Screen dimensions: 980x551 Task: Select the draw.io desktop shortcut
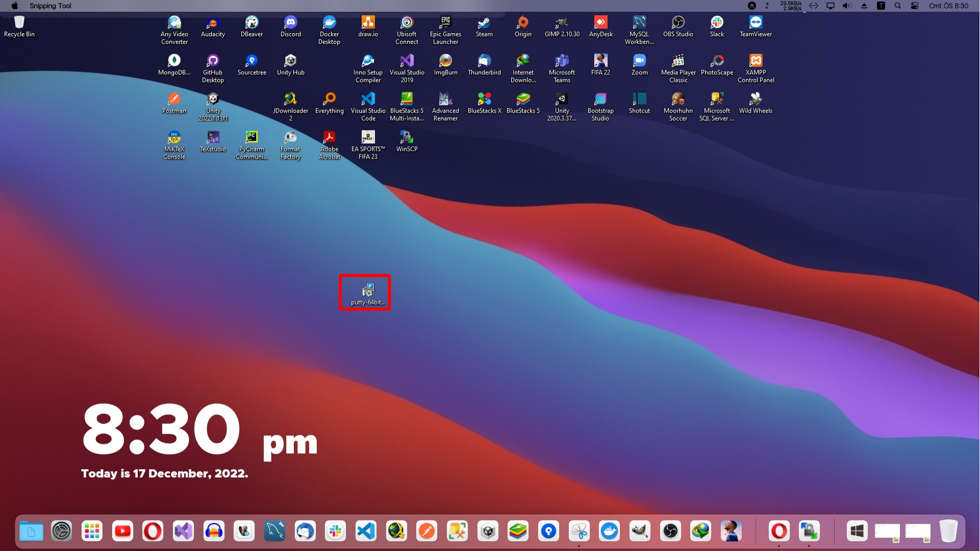368,27
